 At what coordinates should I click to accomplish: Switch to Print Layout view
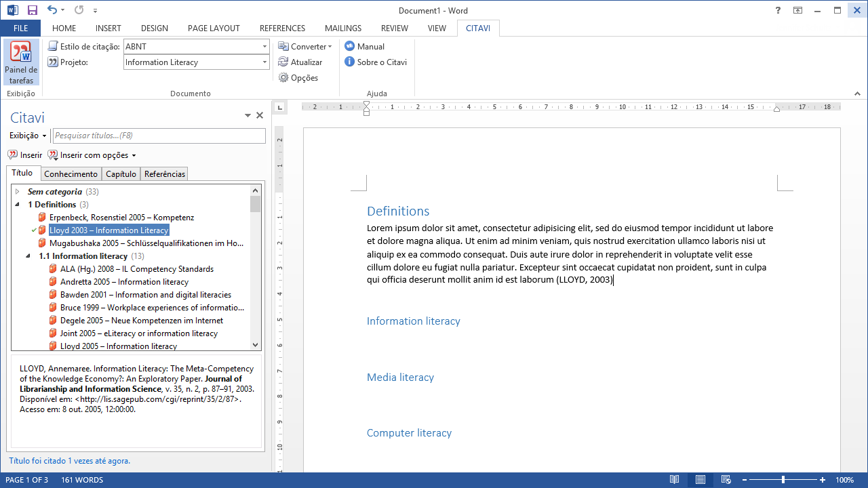click(x=700, y=480)
